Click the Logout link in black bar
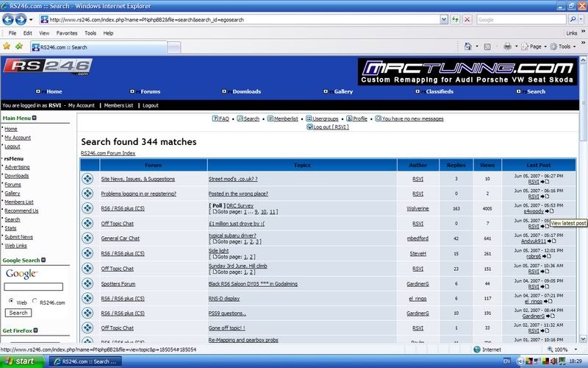Screen dimensions: 588x368 point(151,105)
